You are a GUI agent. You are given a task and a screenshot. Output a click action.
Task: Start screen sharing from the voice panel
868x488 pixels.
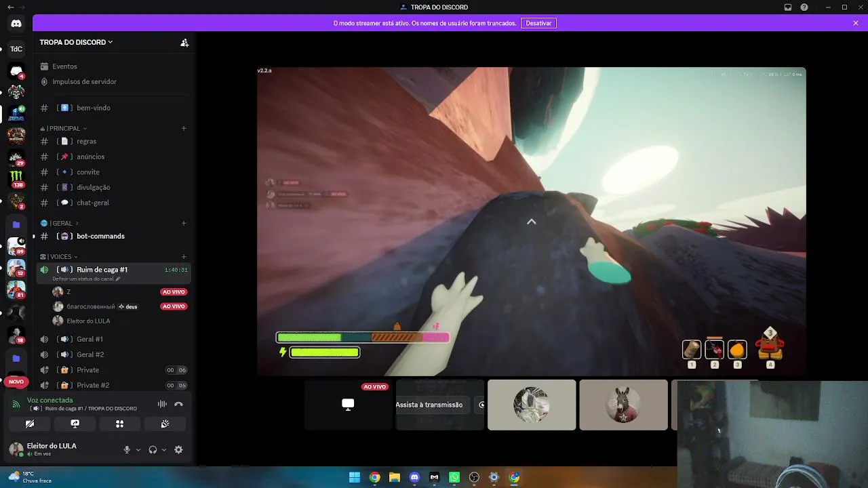click(x=75, y=424)
